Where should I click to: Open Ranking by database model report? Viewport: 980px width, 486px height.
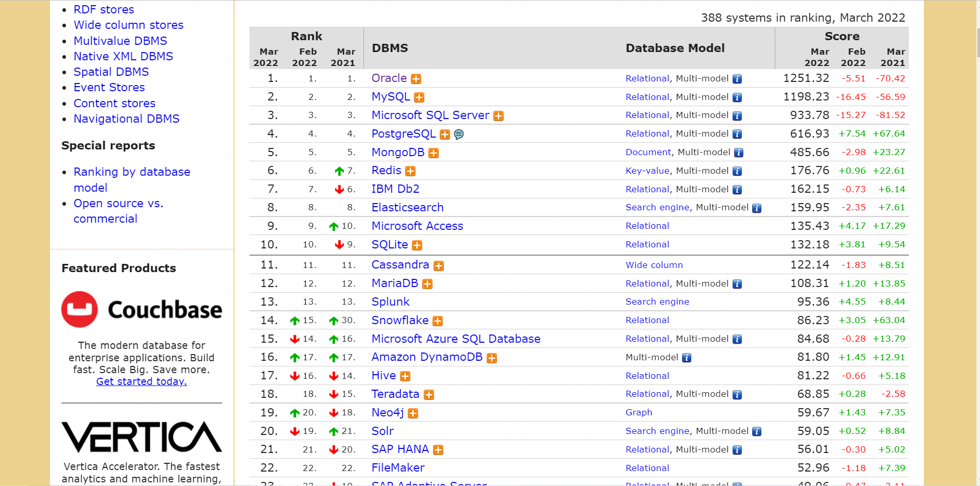(132, 179)
